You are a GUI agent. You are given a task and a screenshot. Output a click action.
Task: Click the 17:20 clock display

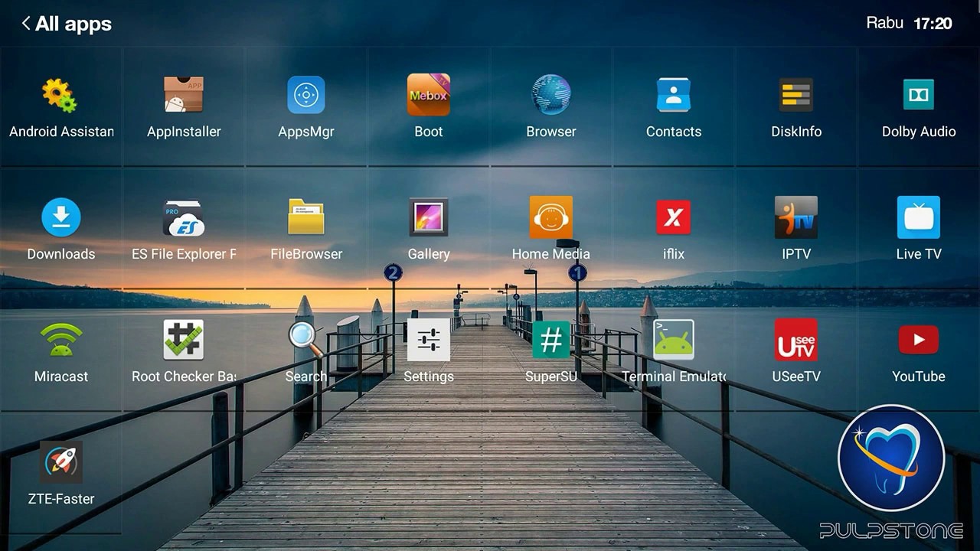(x=933, y=24)
